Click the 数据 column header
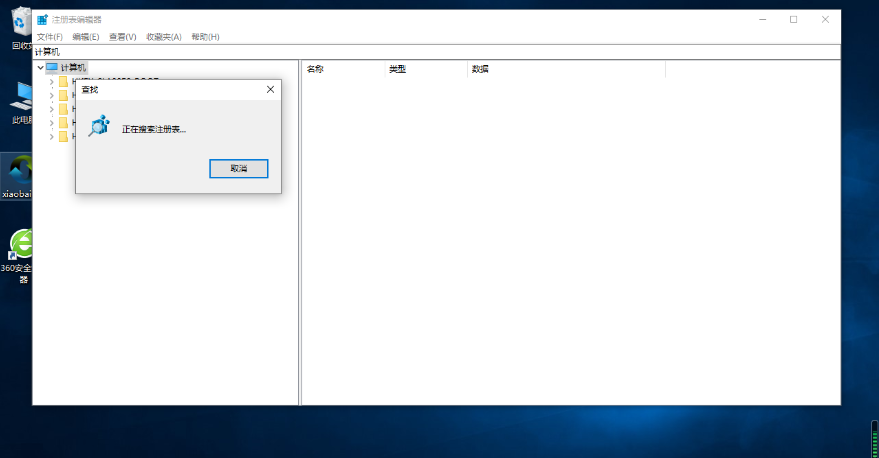Screen dimensions: 879x458 [480, 69]
